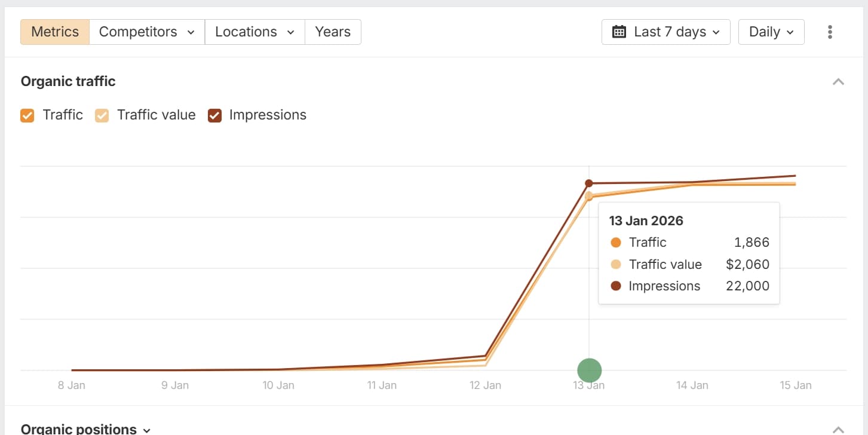Click the 13 Jan 2026 tooltip card
Screen dimensions: 868x435
pos(688,253)
